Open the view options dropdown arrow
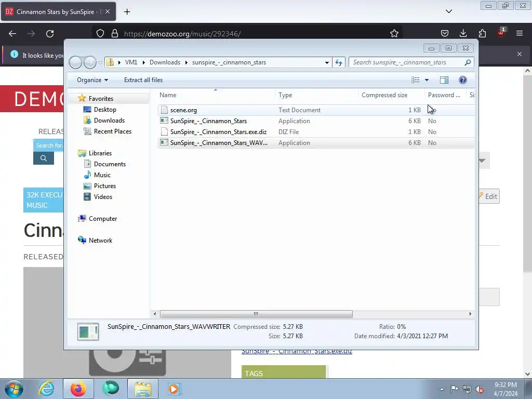 [x=427, y=80]
